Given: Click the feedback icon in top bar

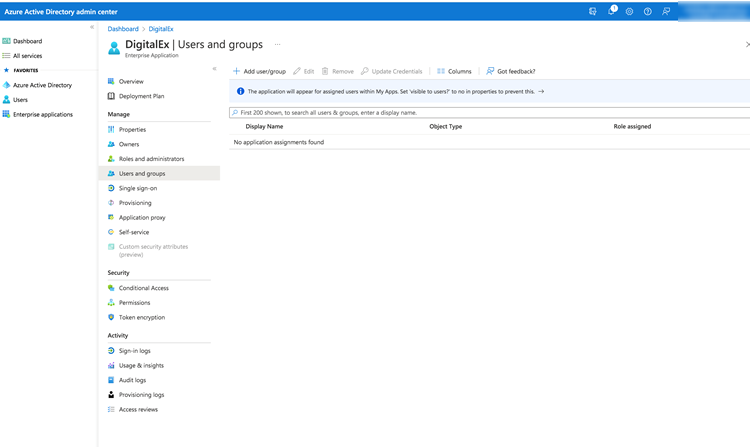Looking at the screenshot, I should coord(666,11).
